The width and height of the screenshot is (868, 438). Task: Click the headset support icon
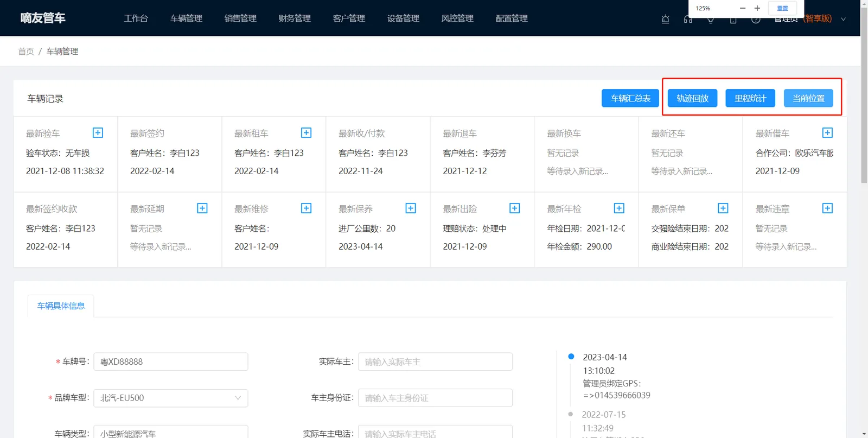coord(688,20)
